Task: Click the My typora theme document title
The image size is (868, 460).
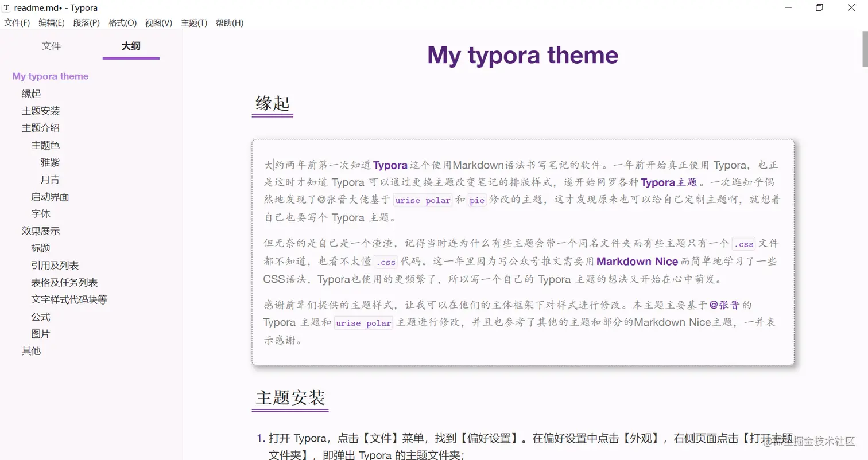Action: pyautogui.click(x=523, y=55)
